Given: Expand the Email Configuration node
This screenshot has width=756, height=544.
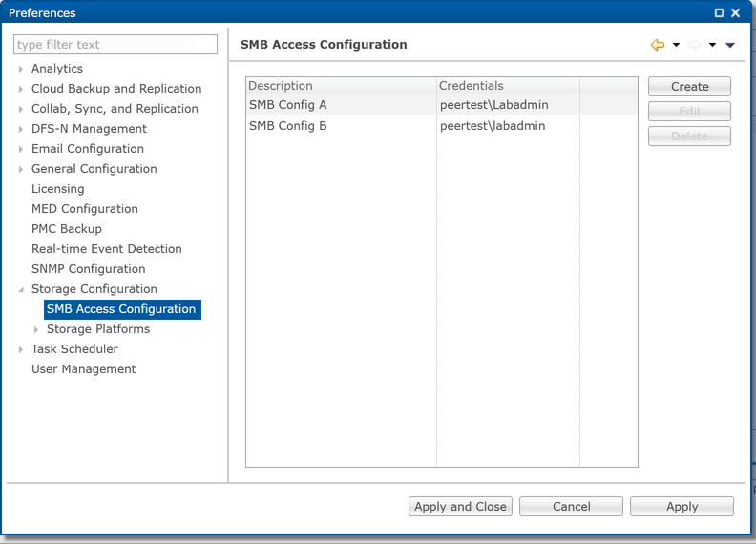Looking at the screenshot, I should (x=21, y=149).
